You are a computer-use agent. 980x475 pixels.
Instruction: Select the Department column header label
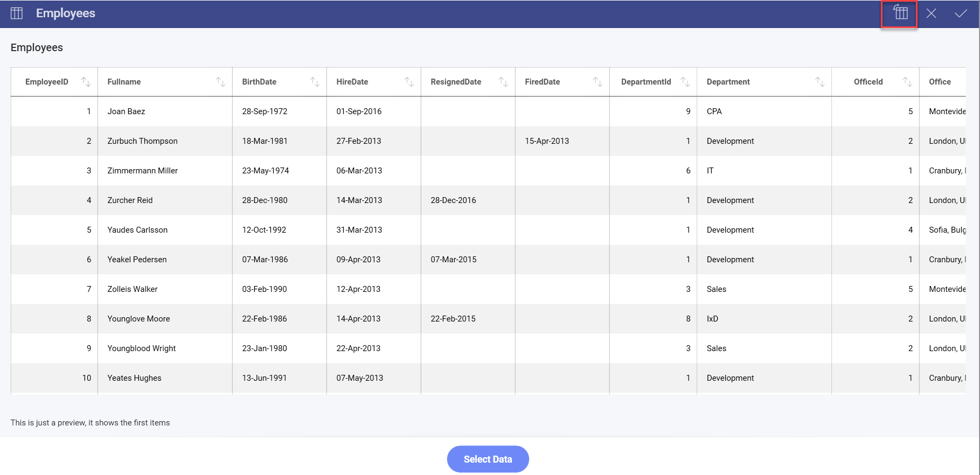[x=728, y=82]
